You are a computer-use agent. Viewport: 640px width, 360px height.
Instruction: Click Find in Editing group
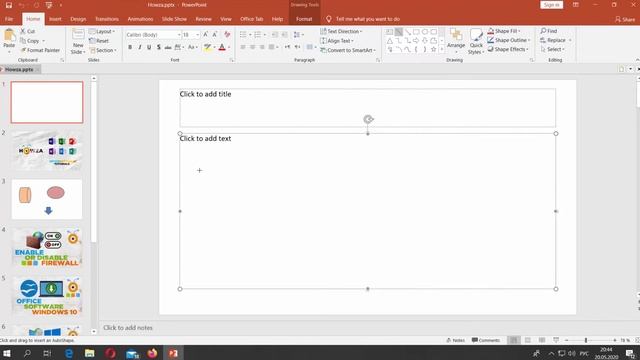[x=549, y=31]
